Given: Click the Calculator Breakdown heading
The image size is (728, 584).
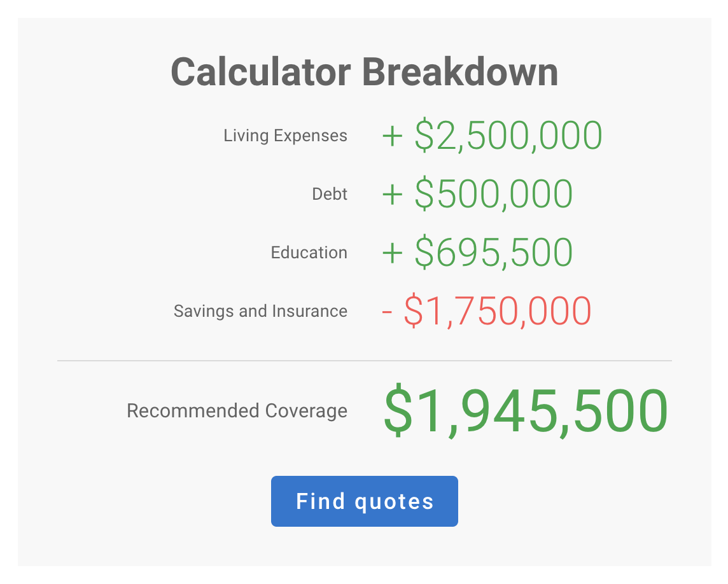Looking at the screenshot, I should tap(364, 72).
